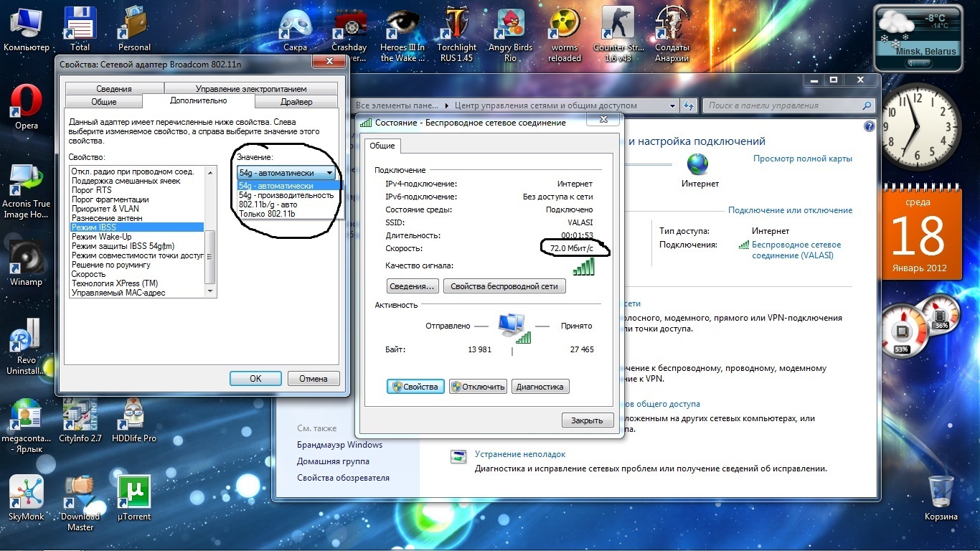
Task: Click the help question mark icon
Action: [x=869, y=127]
